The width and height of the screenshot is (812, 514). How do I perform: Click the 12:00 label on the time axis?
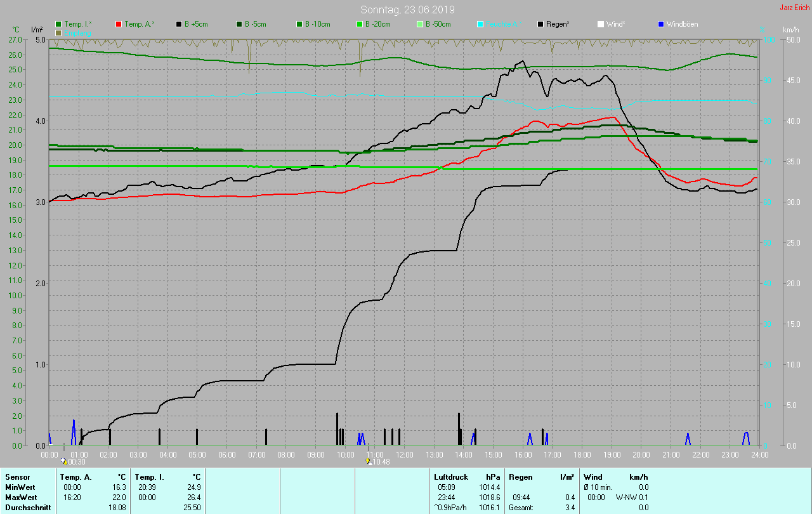(405, 455)
